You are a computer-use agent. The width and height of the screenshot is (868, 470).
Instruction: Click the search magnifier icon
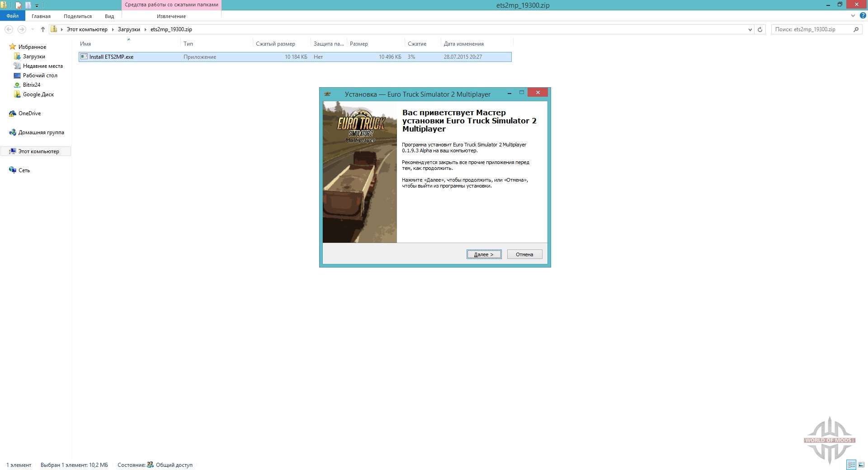[x=856, y=29]
